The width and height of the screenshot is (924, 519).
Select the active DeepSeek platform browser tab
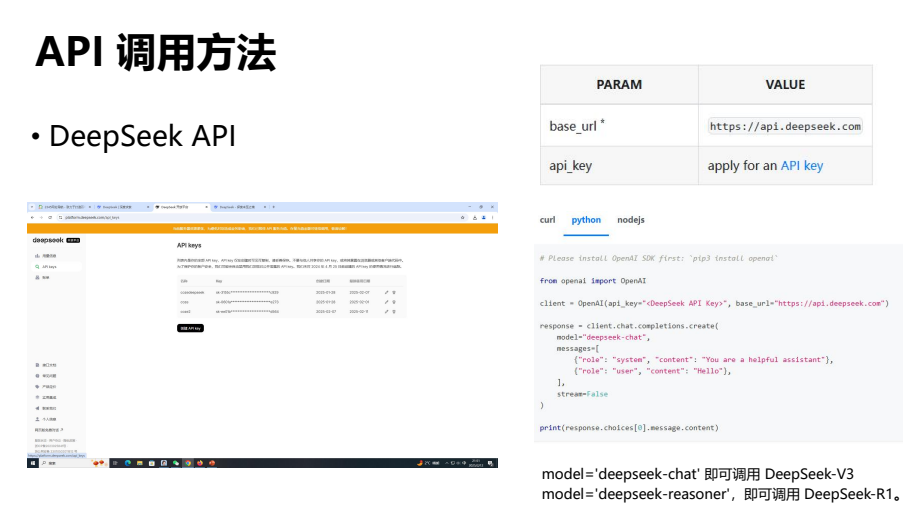coord(182,207)
